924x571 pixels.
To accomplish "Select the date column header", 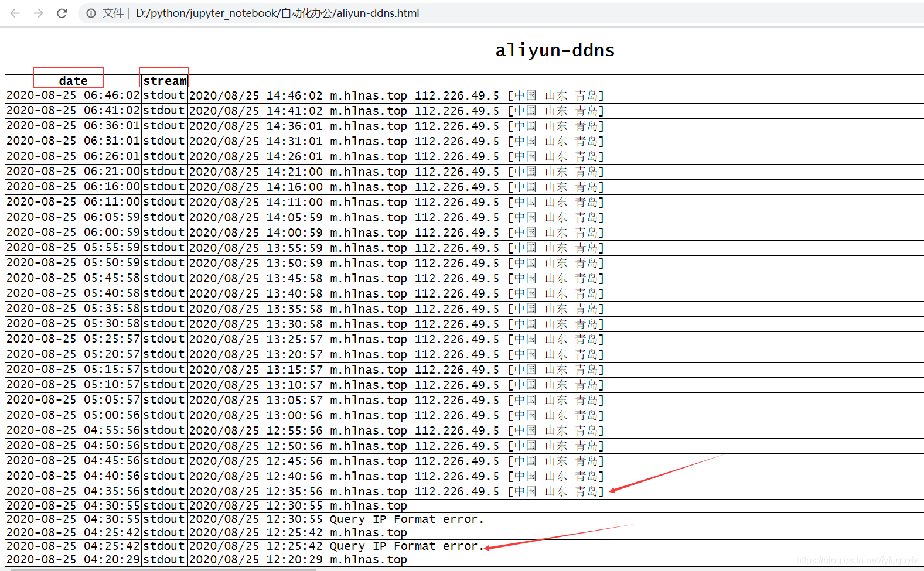I will point(73,81).
